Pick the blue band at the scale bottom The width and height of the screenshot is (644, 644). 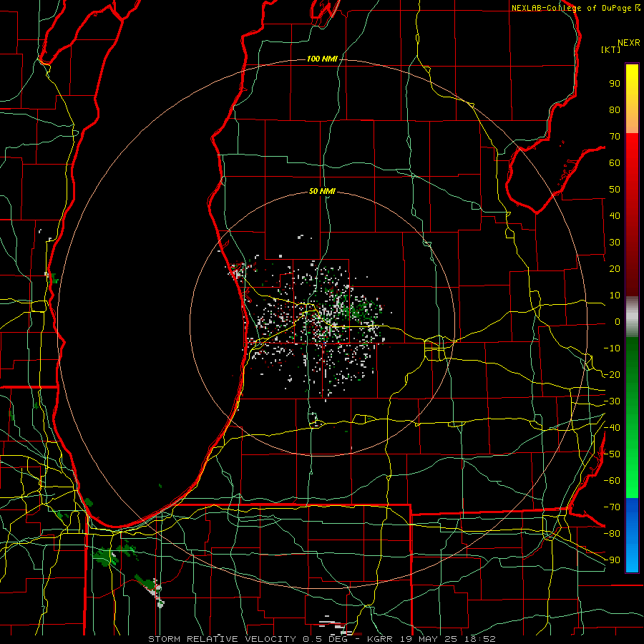632,535
